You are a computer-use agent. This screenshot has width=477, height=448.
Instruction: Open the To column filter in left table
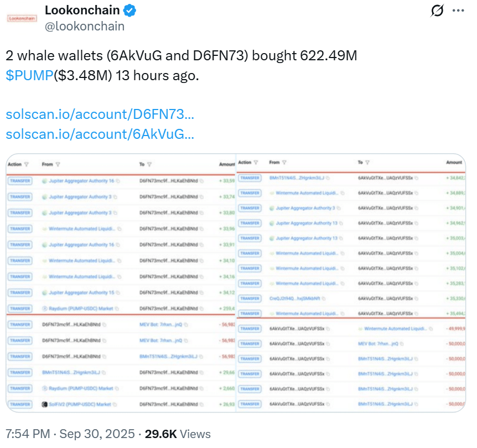tap(149, 164)
